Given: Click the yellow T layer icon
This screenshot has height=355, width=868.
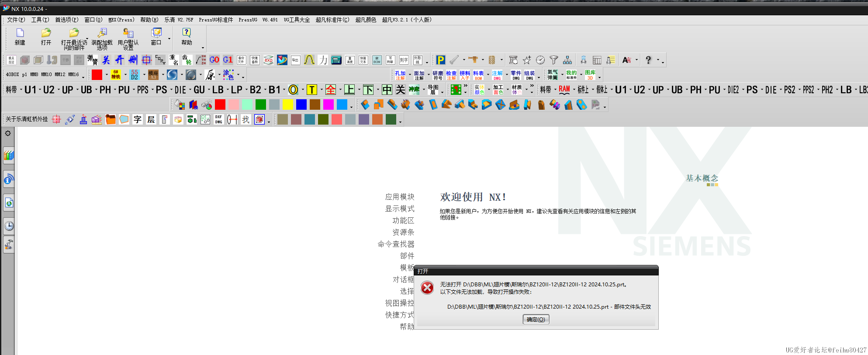Looking at the screenshot, I should [311, 90].
